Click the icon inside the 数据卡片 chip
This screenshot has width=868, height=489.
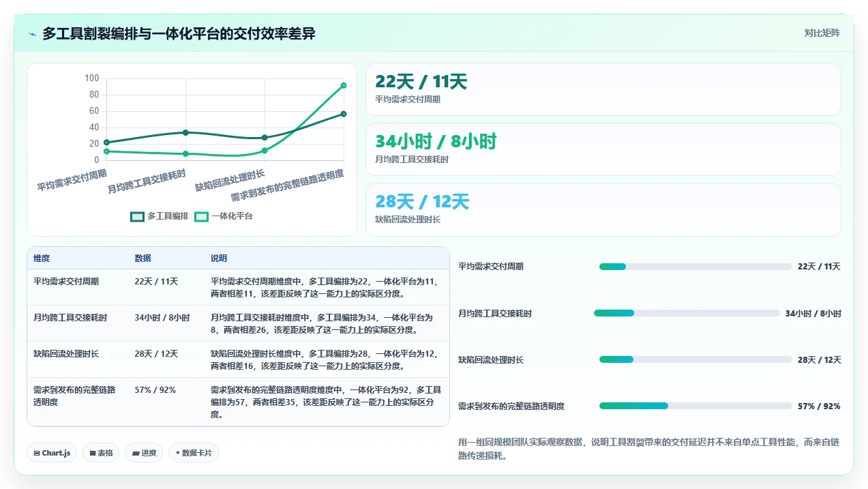pos(177,453)
